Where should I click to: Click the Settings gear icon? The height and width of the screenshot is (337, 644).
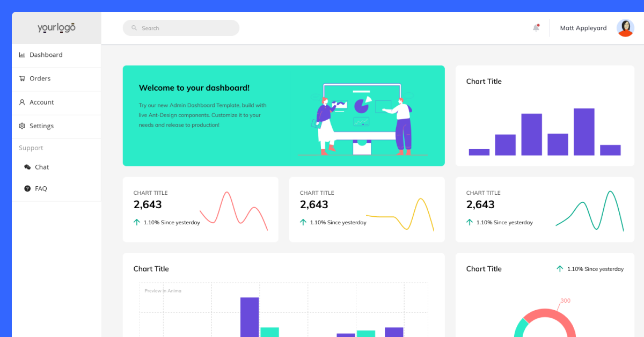(x=22, y=126)
